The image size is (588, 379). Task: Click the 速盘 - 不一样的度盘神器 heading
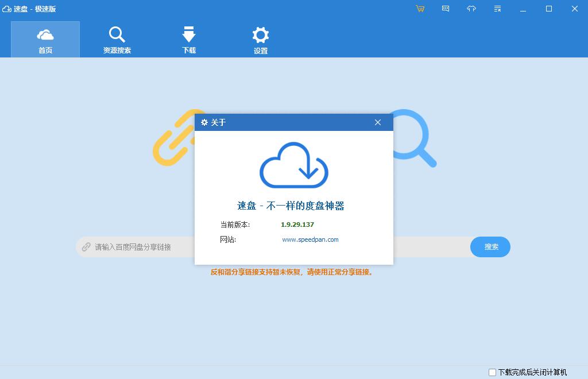coord(291,206)
